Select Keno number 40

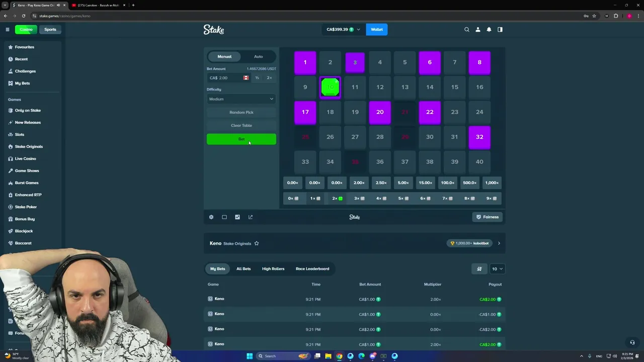point(479,161)
